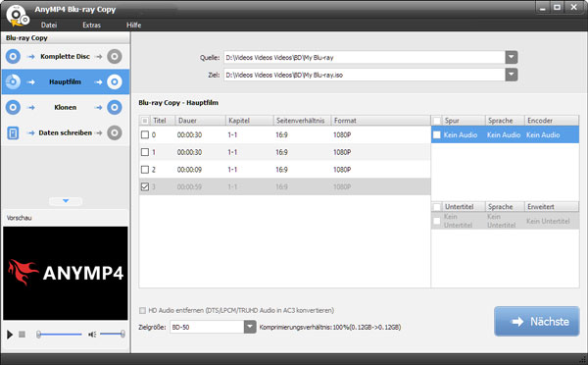Expand more copy modes with blue arrow
Viewport: 588px width, 365px height.
(x=66, y=201)
